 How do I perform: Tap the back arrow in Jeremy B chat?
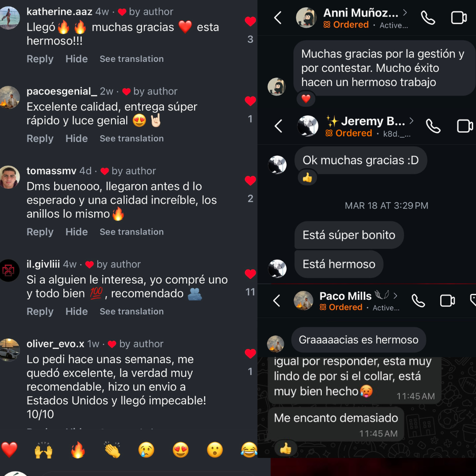pyautogui.click(x=278, y=126)
